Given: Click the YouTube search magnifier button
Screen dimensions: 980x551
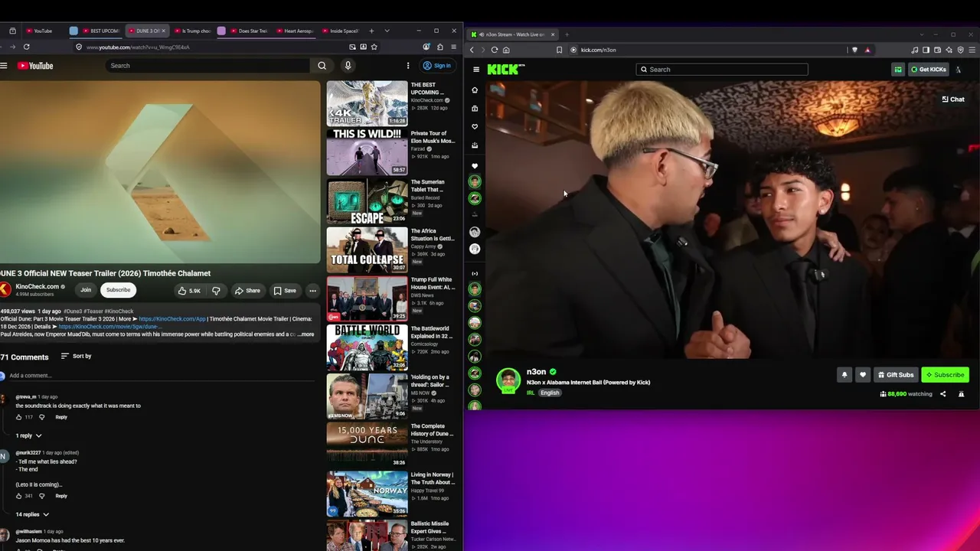Looking at the screenshot, I should [322, 66].
